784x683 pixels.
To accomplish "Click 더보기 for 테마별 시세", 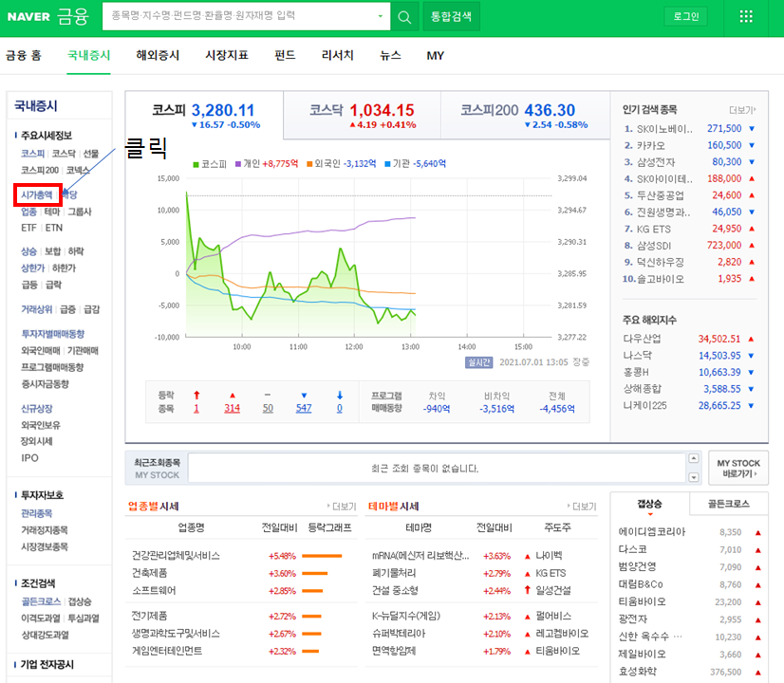I will [x=582, y=507].
